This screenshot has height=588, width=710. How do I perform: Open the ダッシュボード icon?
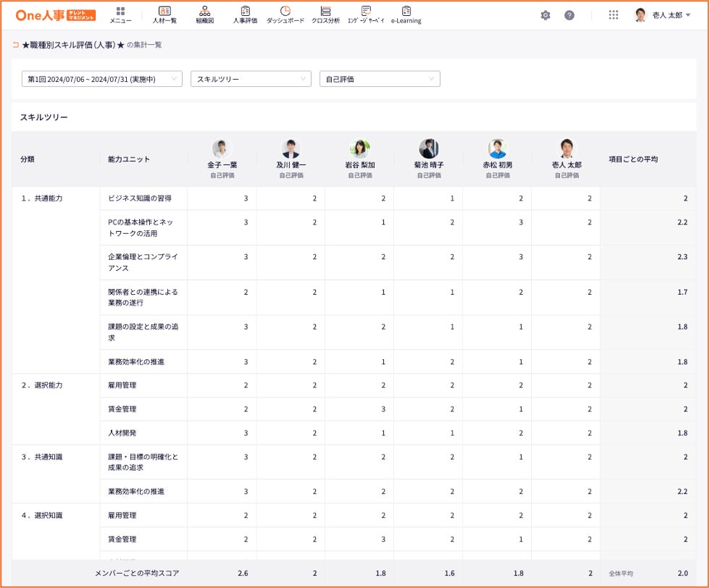(285, 15)
